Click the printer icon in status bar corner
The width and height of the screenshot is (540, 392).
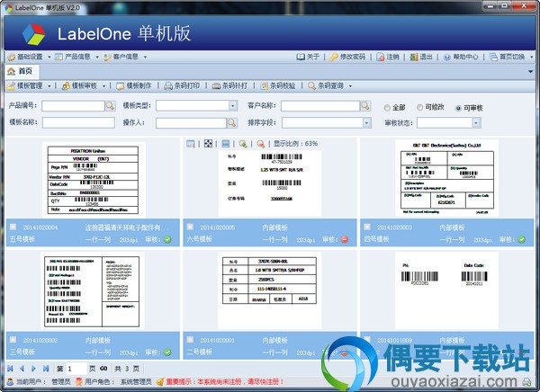point(526,382)
